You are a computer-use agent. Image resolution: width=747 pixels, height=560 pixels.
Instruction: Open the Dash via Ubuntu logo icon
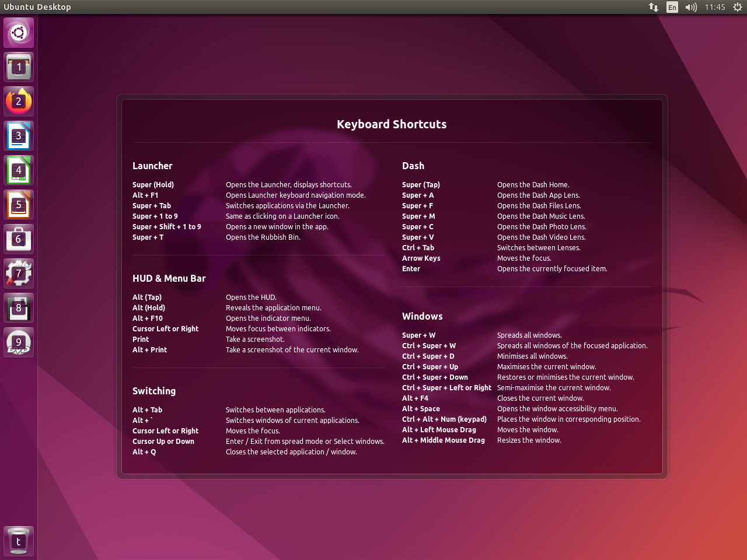coord(19,33)
